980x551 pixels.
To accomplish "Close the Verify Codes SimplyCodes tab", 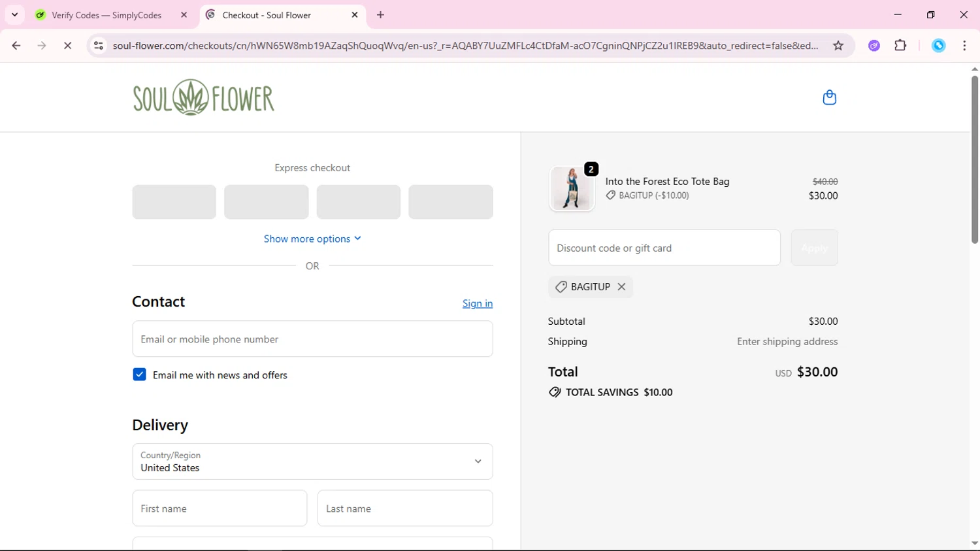I will click(184, 14).
